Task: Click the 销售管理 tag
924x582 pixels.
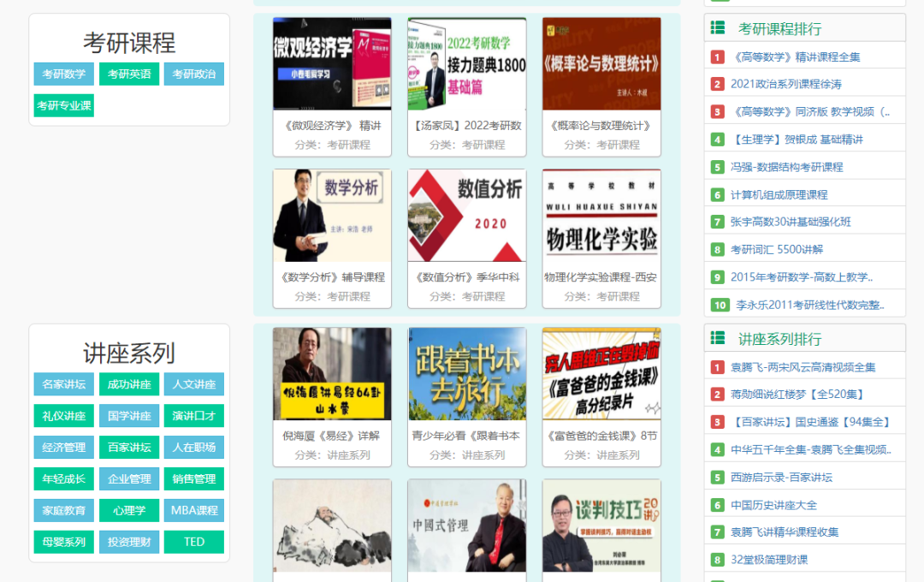Action: [x=194, y=478]
